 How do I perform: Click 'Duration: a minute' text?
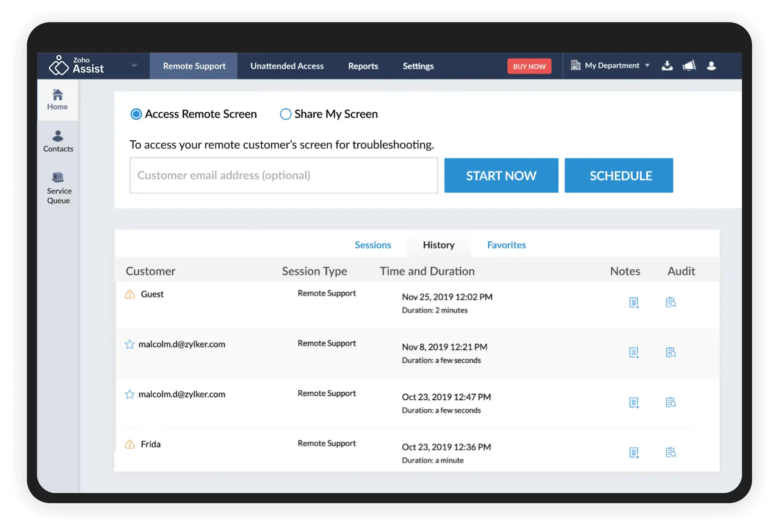click(x=433, y=460)
